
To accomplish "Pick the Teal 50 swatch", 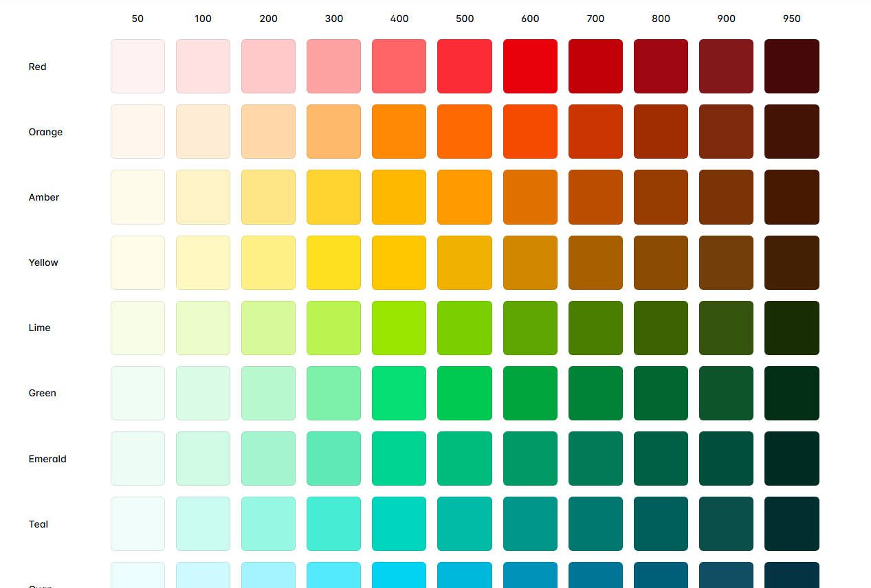I will (137, 523).
